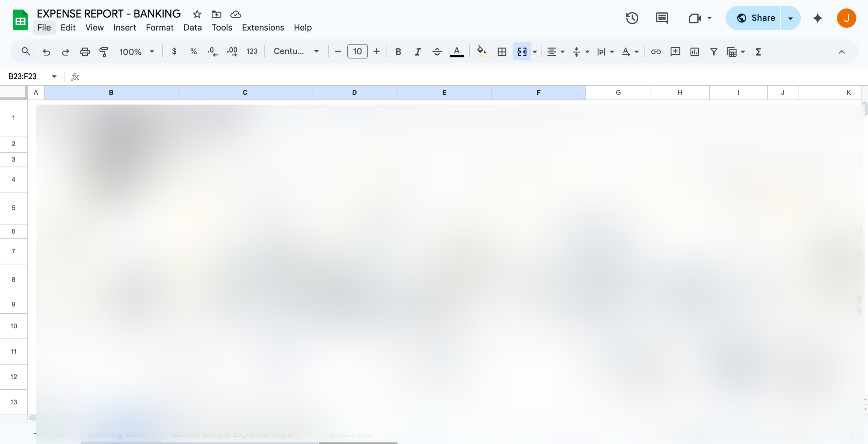Click the Paint format icon
The height and width of the screenshot is (444, 868).
click(104, 52)
